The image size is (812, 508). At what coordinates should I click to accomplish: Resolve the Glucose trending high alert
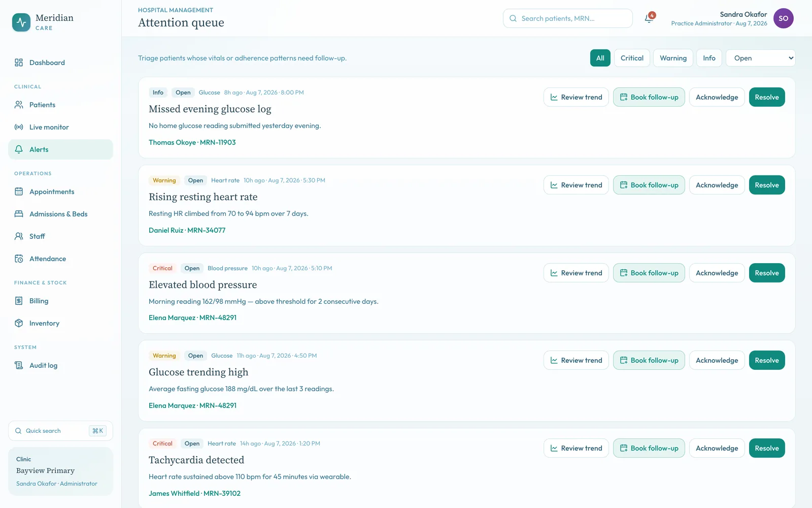pyautogui.click(x=767, y=360)
